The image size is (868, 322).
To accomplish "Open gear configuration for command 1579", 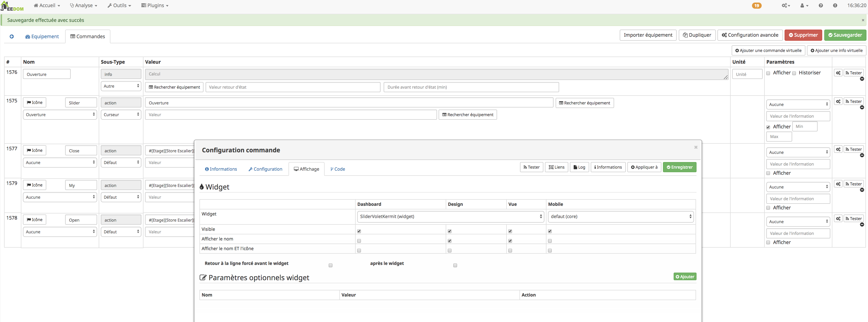I will 838,184.
